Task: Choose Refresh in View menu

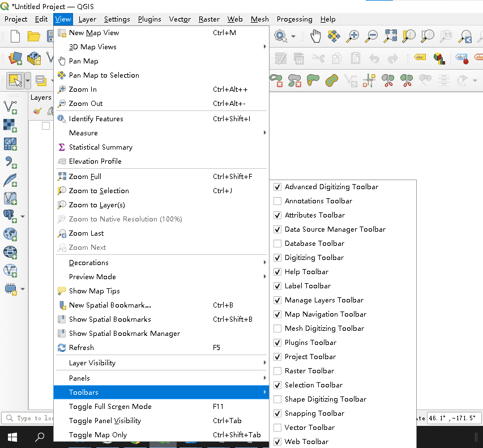Action: pos(161,348)
